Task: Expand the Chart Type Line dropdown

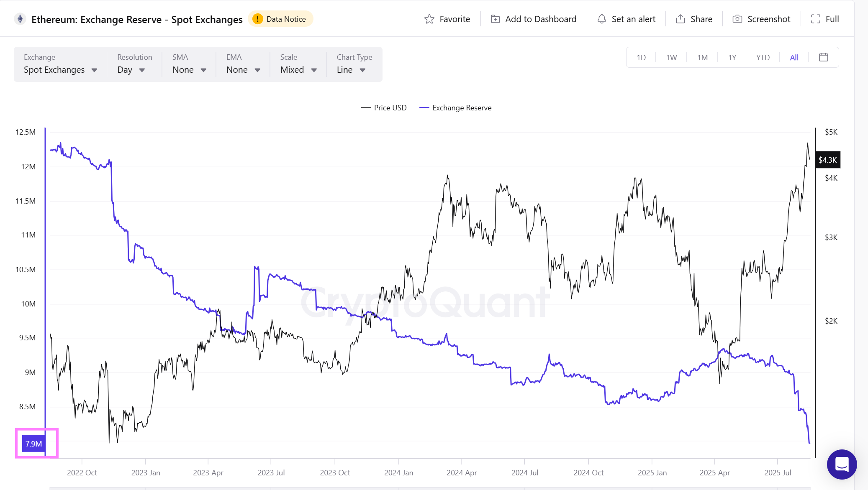Action: coord(351,70)
